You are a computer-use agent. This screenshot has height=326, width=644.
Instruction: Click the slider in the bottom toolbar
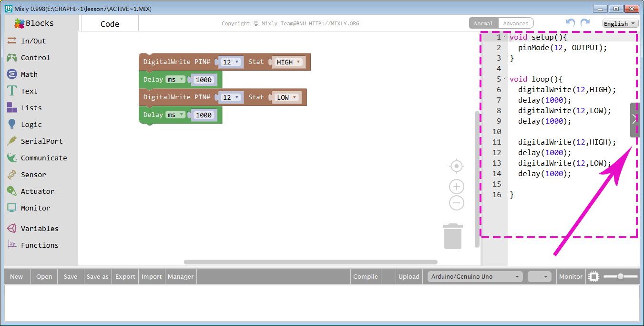point(621,276)
